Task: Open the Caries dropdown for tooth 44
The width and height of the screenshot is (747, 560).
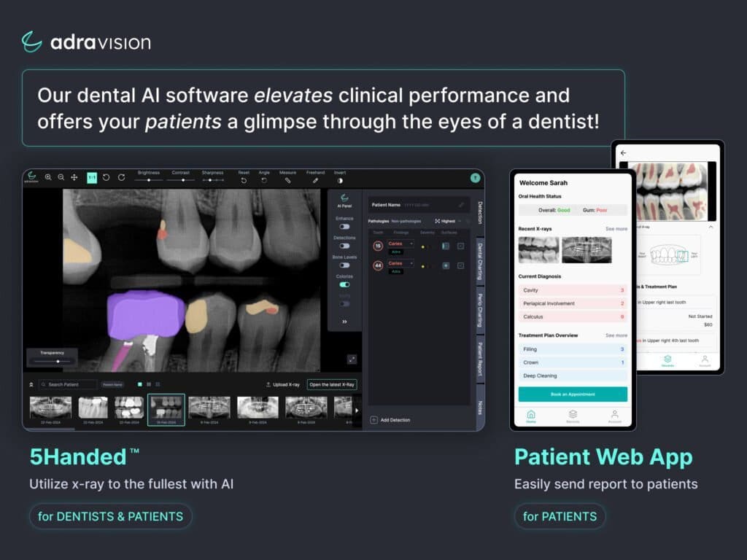Action: click(400, 262)
